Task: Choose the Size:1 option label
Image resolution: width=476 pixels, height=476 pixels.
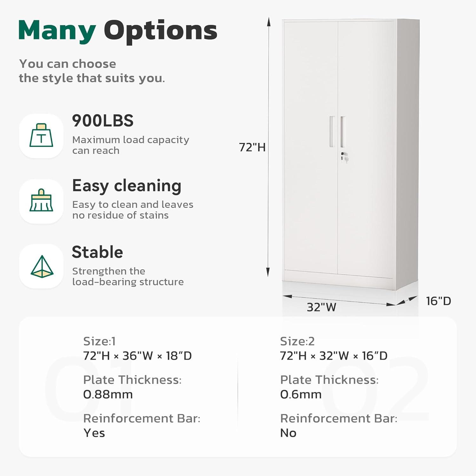Action: click(x=99, y=341)
